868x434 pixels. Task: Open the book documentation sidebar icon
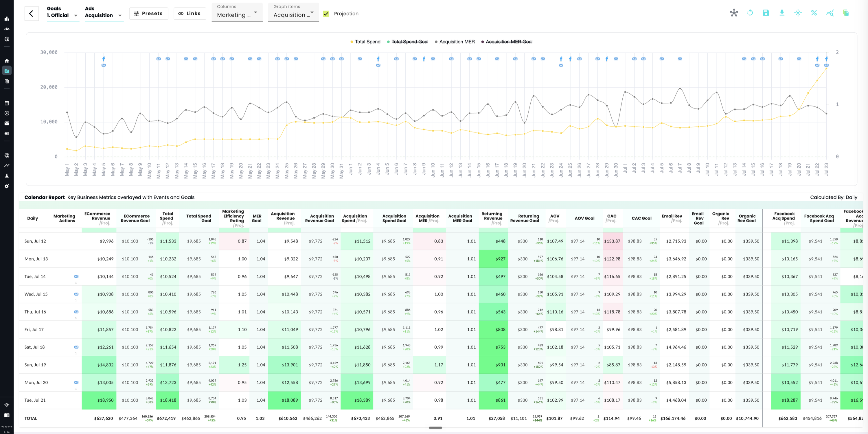pyautogui.click(x=7, y=415)
